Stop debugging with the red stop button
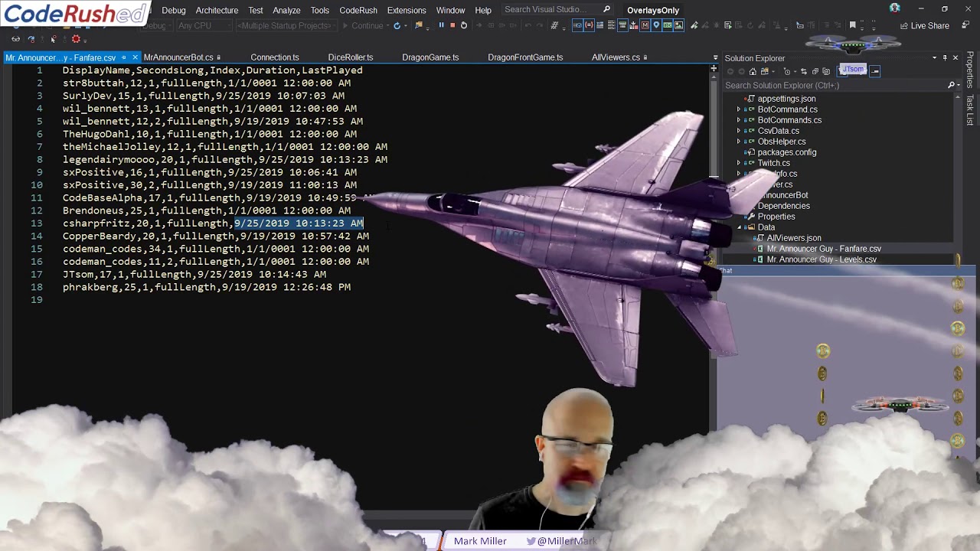Viewport: 980px width, 551px height. click(452, 25)
